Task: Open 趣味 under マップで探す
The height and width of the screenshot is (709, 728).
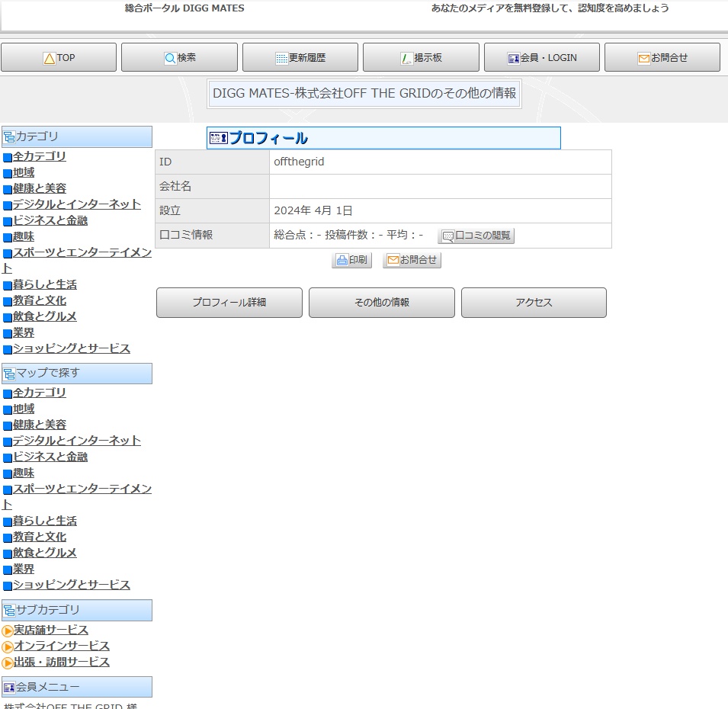Action: pyautogui.click(x=24, y=473)
